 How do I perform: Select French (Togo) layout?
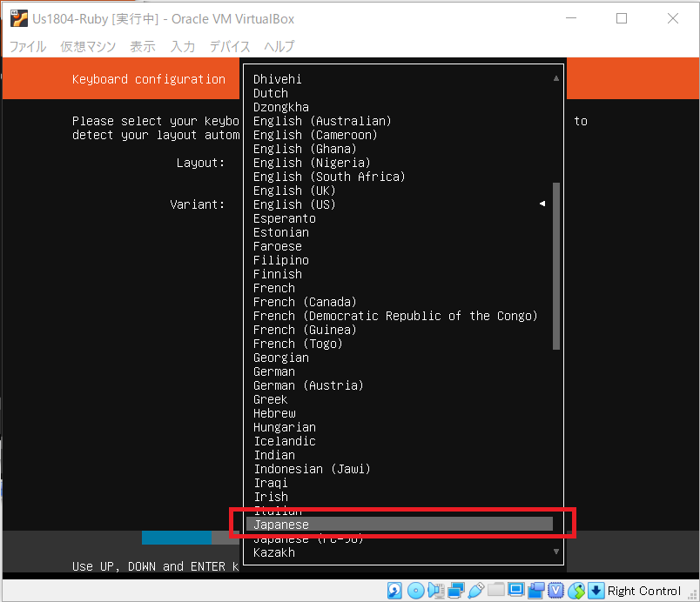click(298, 344)
